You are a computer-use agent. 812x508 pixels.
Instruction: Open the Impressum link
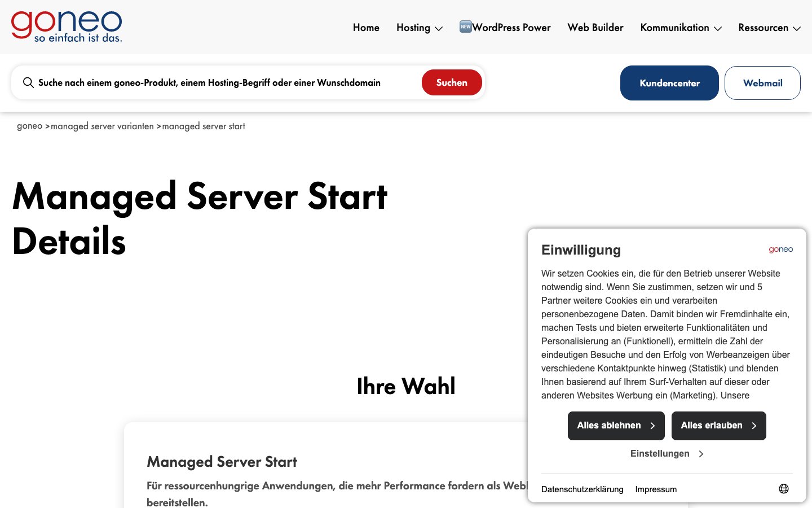tap(656, 489)
